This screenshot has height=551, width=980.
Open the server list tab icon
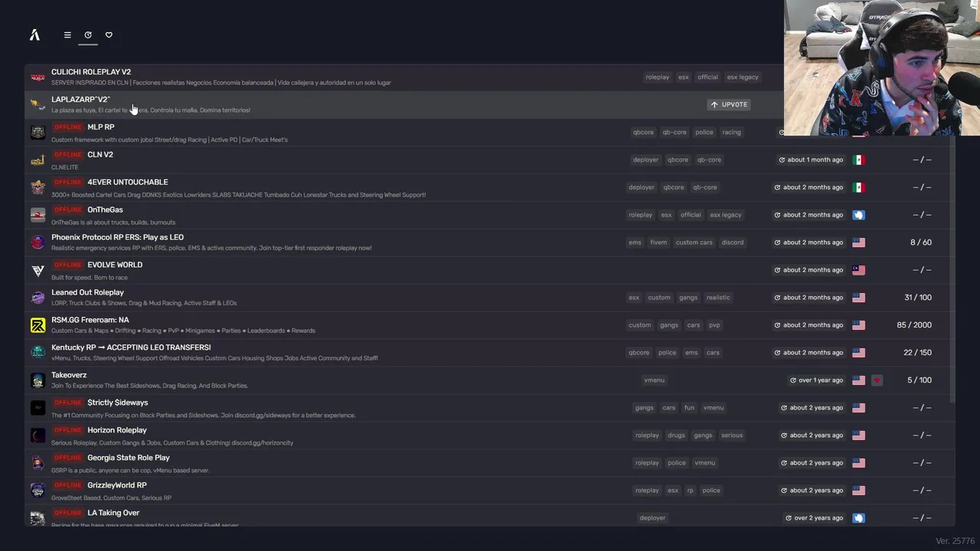pos(67,34)
